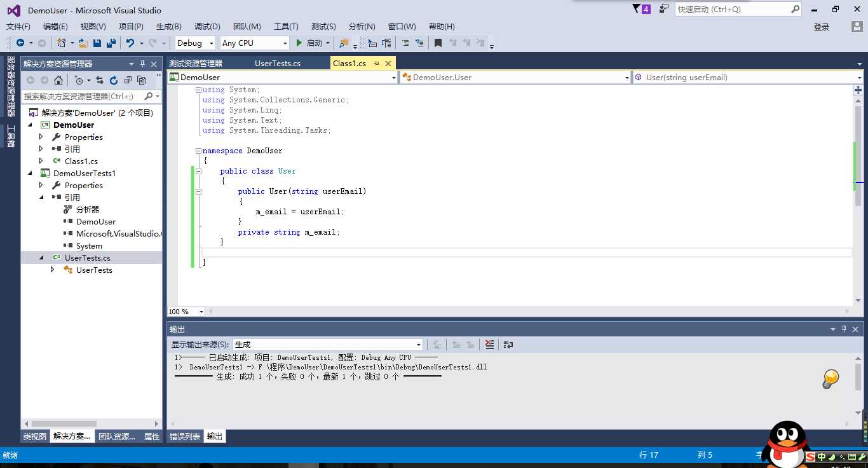
Task: Open the 100 % zoom dropdown
Action: (186, 312)
